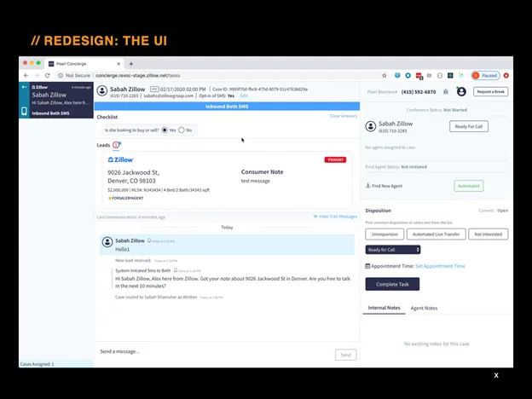Click the building icon beside Pearl Business number

tap(446, 92)
